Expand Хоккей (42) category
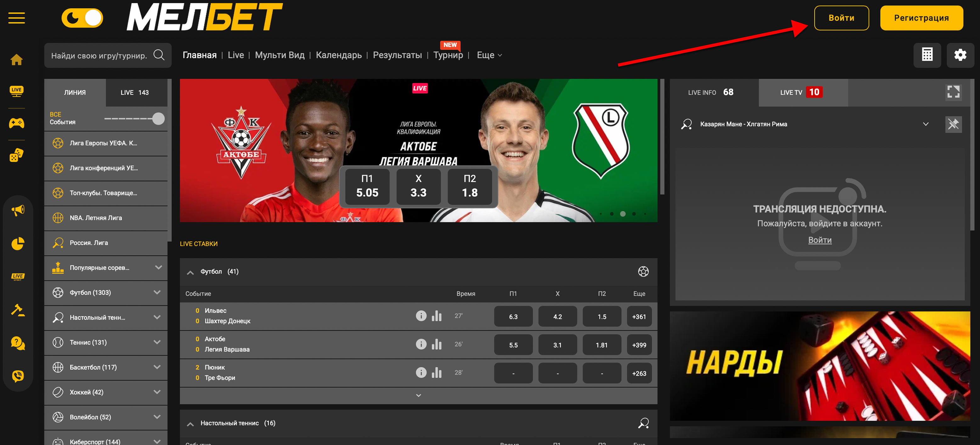This screenshot has width=980, height=445. point(157,392)
